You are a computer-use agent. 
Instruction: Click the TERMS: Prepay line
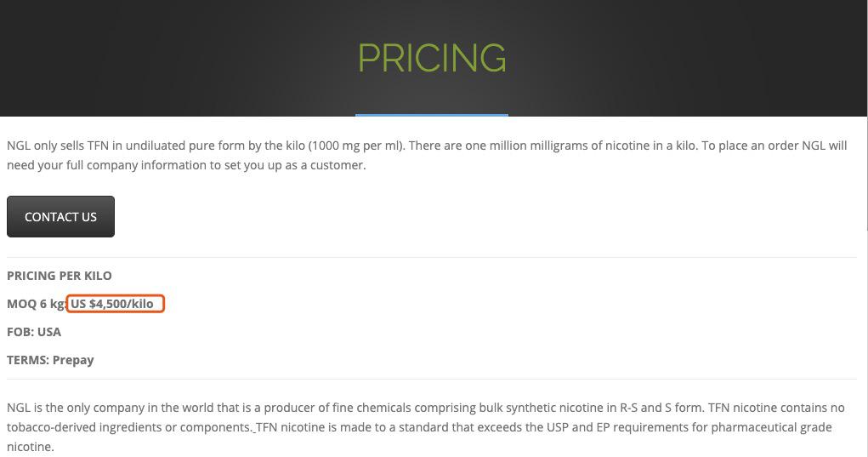[50, 360]
